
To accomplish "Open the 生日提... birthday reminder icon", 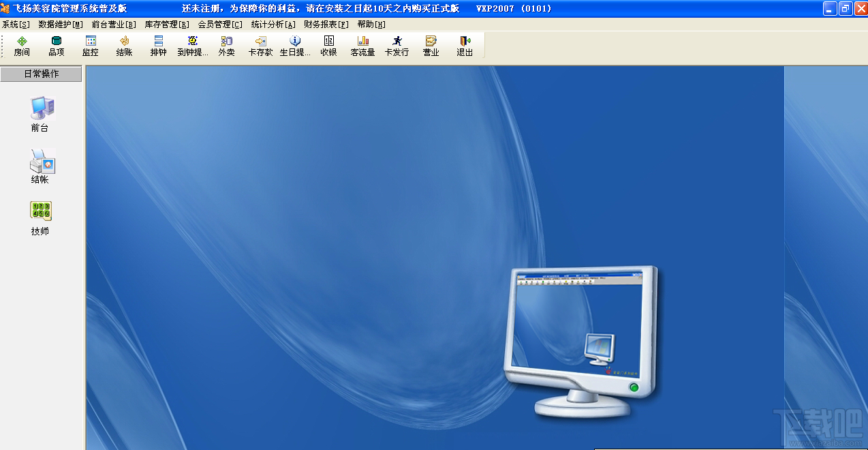I will pyautogui.click(x=294, y=46).
